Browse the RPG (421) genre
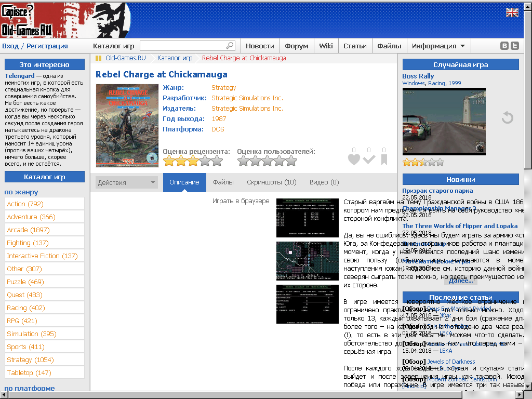Viewport: 532px width, 399px height. tap(45, 321)
